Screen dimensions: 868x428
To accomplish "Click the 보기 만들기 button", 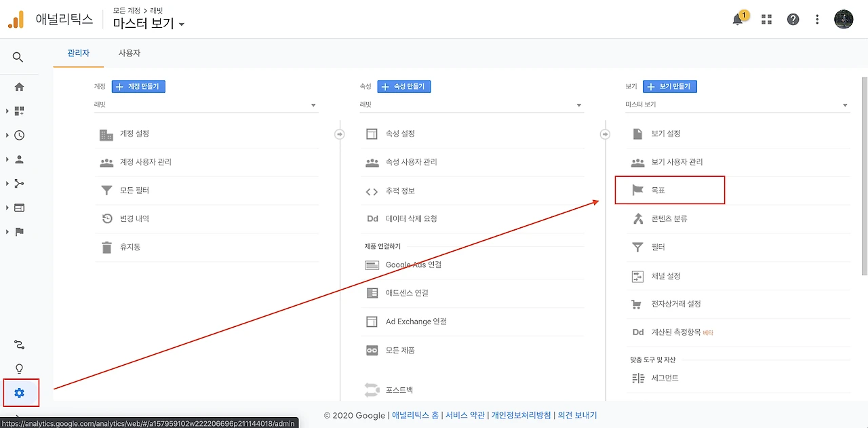I will point(670,87).
